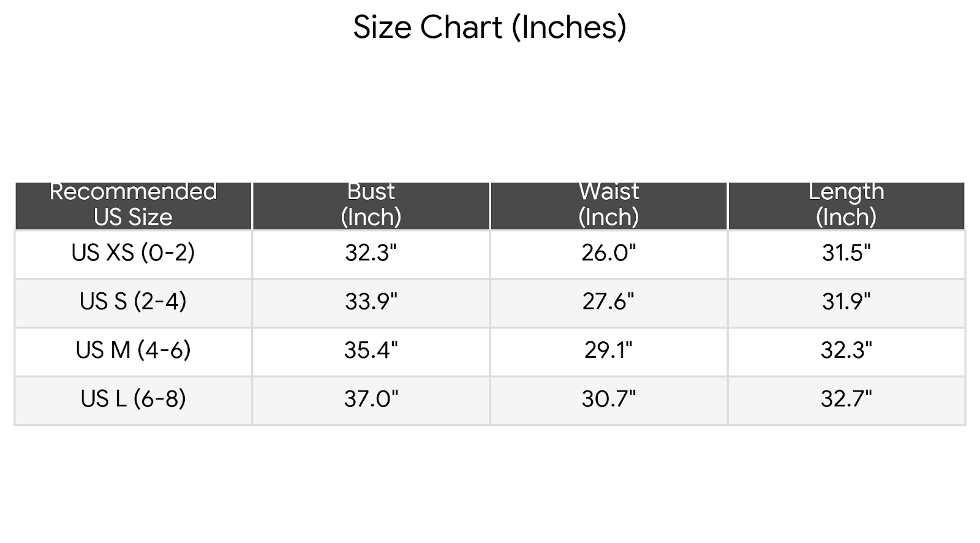The width and height of the screenshot is (980, 543).
Task: Select the "Recommended US Size" column header
Action: 133,205
